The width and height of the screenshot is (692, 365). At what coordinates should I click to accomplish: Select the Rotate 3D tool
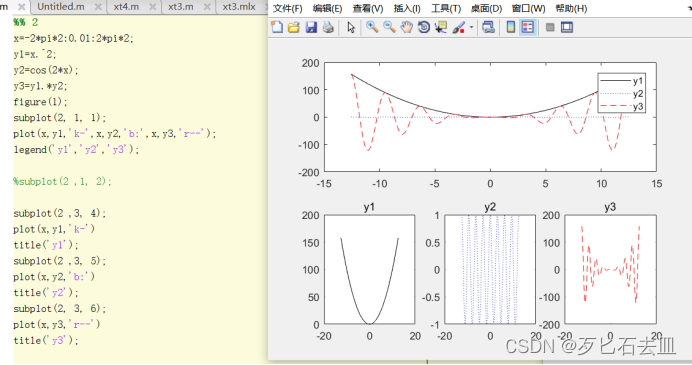click(424, 27)
